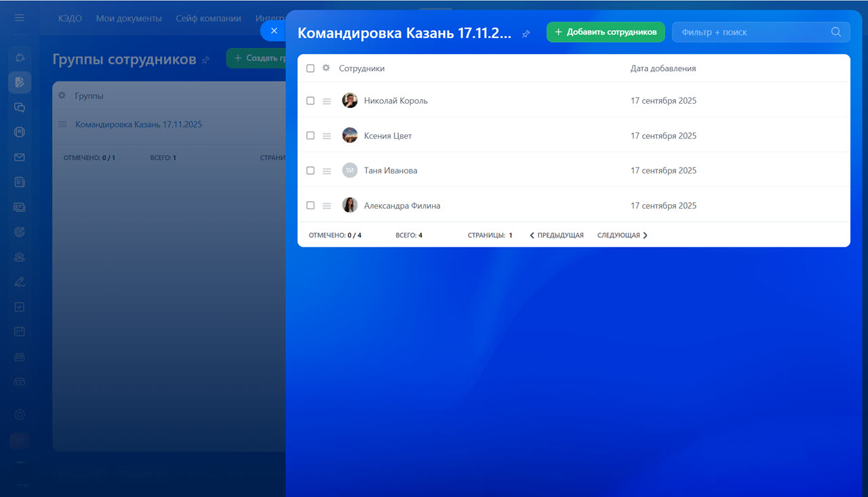
Task: Check the box for Николай Король
Action: coord(311,101)
